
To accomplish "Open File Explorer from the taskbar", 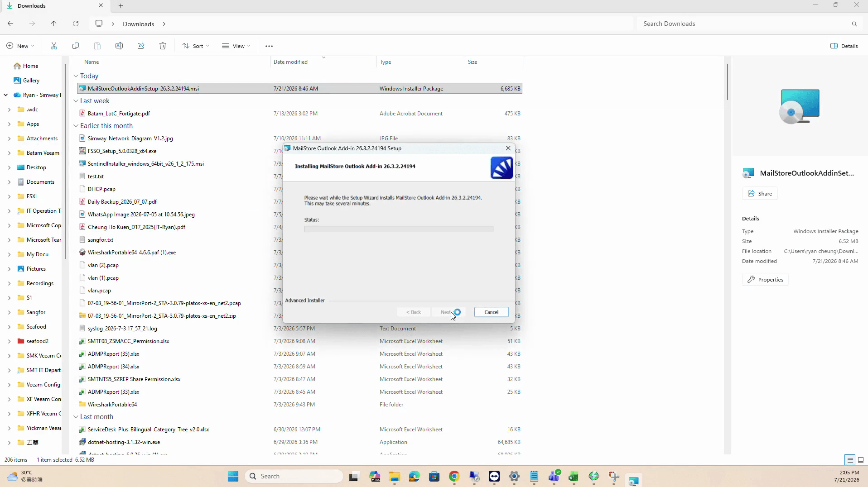I will (395, 476).
